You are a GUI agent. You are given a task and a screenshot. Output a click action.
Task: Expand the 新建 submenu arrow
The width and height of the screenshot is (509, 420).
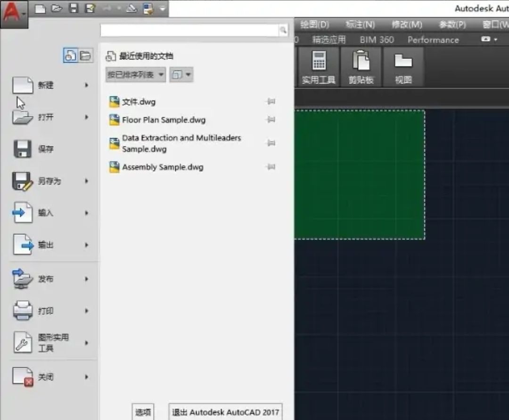point(86,85)
